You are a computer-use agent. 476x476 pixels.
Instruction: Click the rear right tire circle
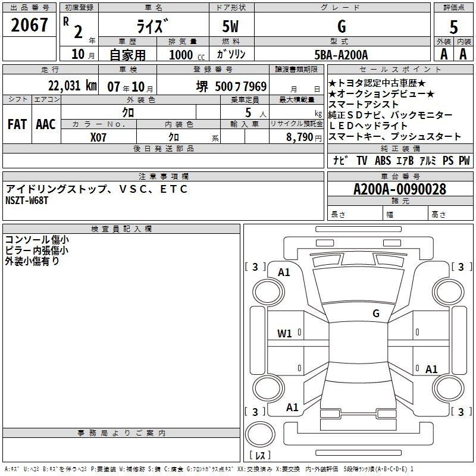pyautogui.click(x=448, y=389)
